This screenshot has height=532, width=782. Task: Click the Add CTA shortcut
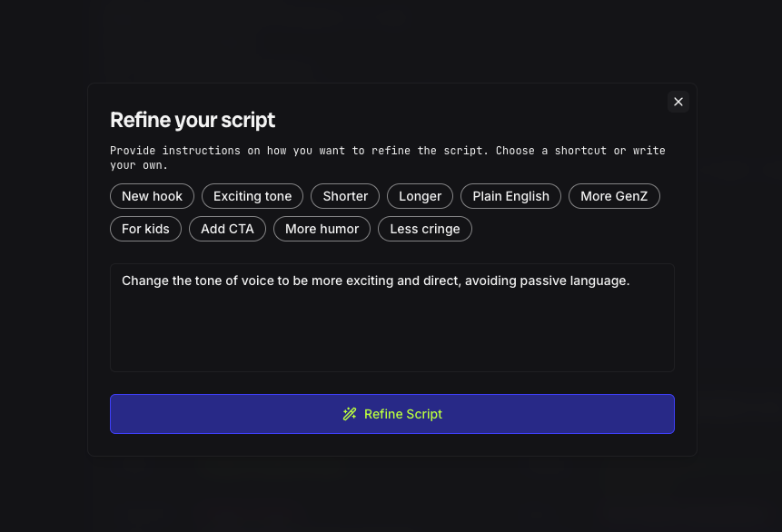pos(227,229)
